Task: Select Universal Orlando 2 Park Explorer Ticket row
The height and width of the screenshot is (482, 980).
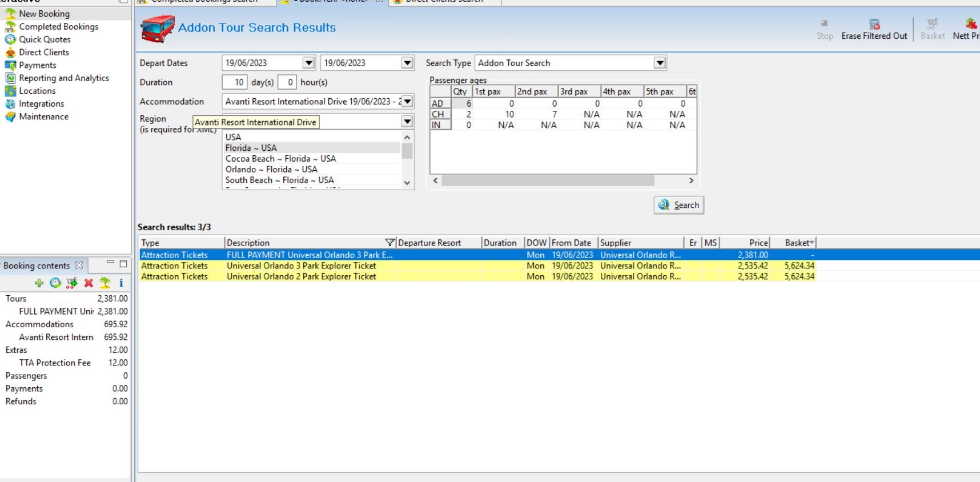Action: 301,276
